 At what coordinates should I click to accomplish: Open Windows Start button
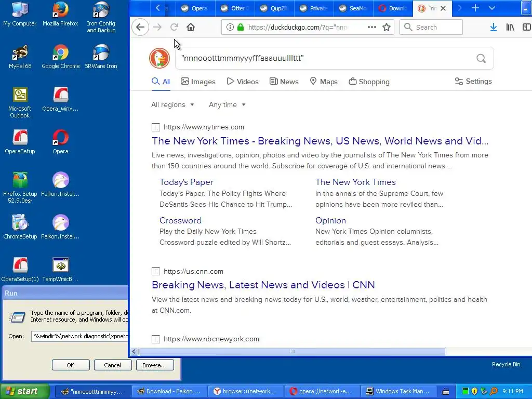tap(24, 392)
